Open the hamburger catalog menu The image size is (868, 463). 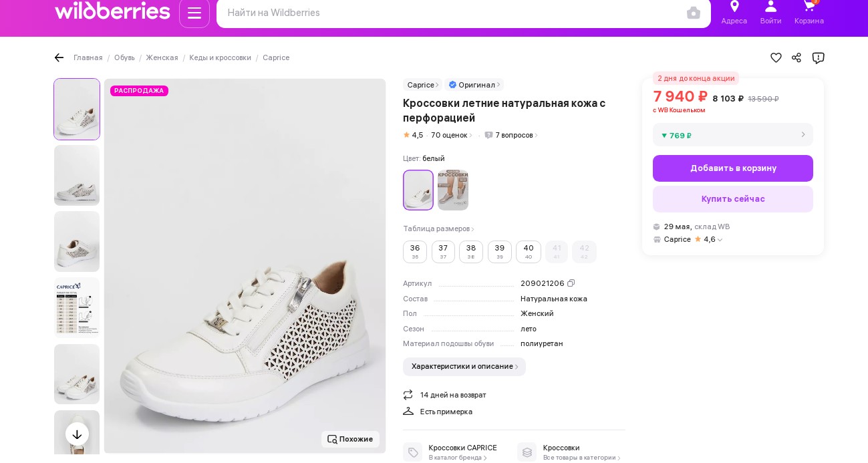194,13
